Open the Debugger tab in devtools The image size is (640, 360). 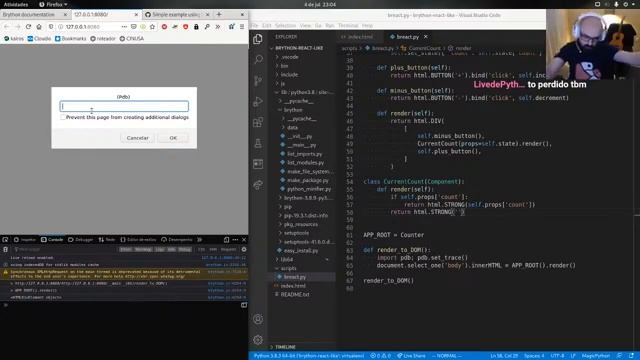pyautogui.click(x=80, y=240)
